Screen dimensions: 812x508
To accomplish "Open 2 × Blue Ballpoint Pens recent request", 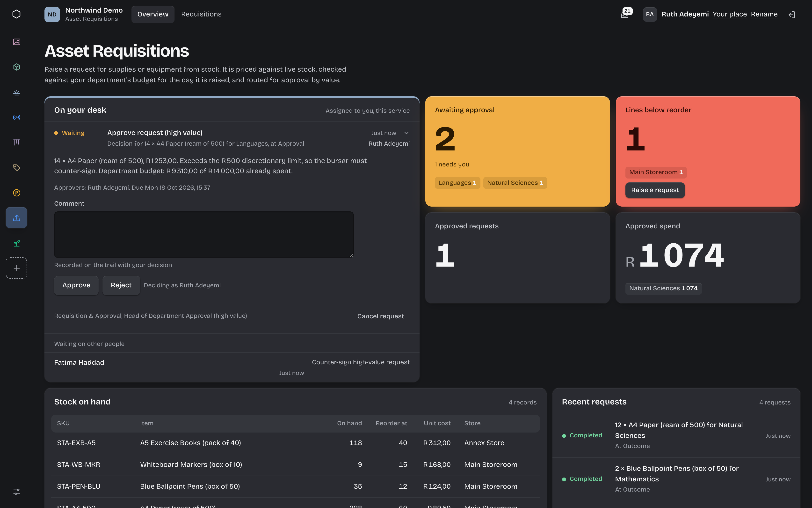I will pos(676,479).
